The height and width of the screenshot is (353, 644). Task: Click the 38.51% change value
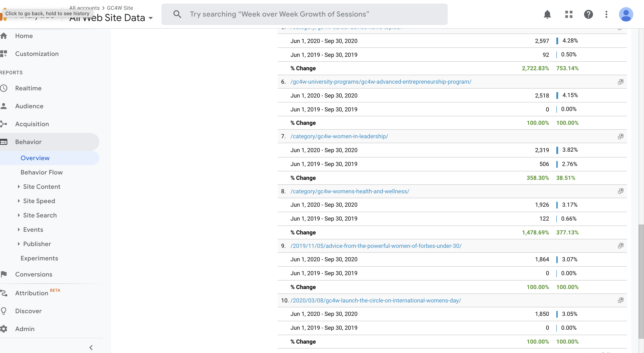click(566, 178)
